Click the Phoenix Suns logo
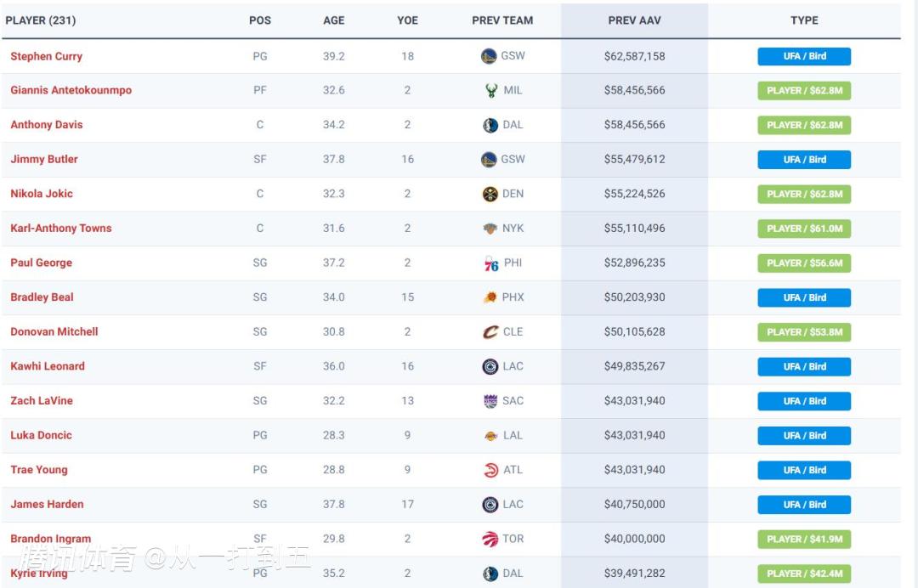918x588 pixels. (x=490, y=297)
